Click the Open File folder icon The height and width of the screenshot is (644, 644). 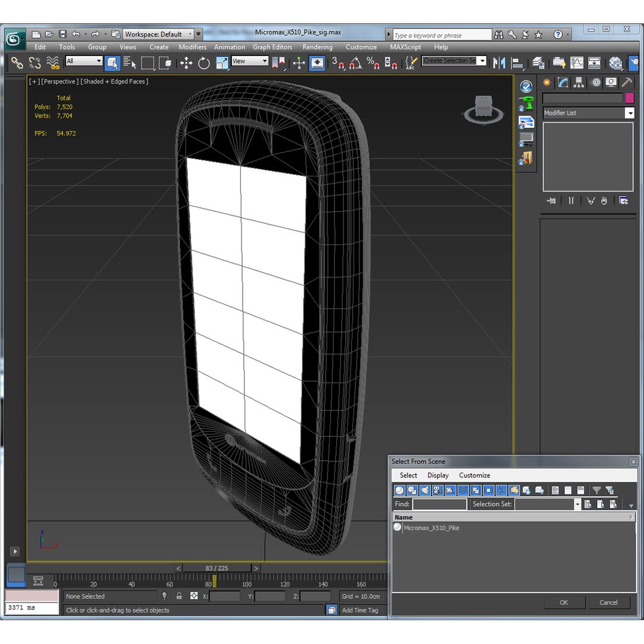click(49, 34)
